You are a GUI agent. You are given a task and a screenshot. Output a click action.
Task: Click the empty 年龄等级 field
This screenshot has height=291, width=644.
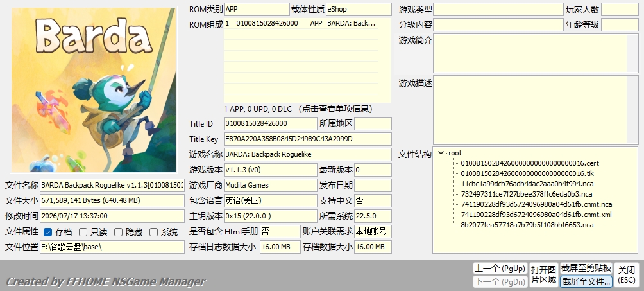coord(620,24)
